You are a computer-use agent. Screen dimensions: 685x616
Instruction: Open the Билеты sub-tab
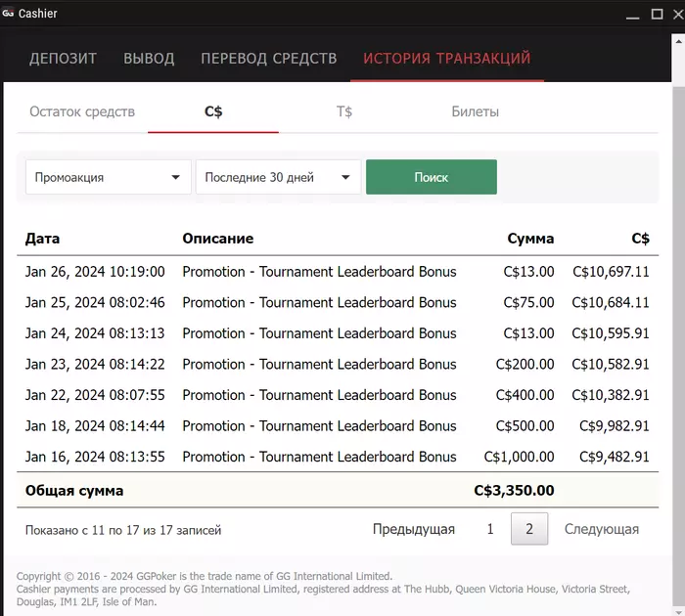475,111
